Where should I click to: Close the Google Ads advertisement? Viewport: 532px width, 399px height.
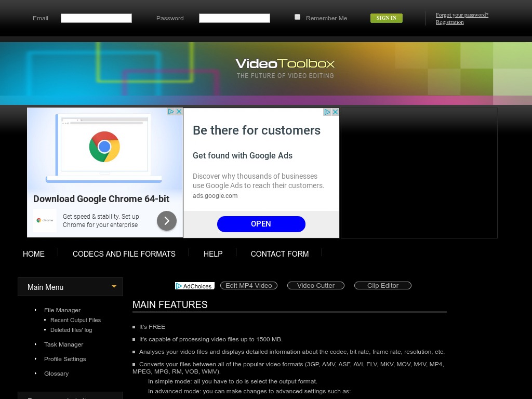(x=335, y=112)
